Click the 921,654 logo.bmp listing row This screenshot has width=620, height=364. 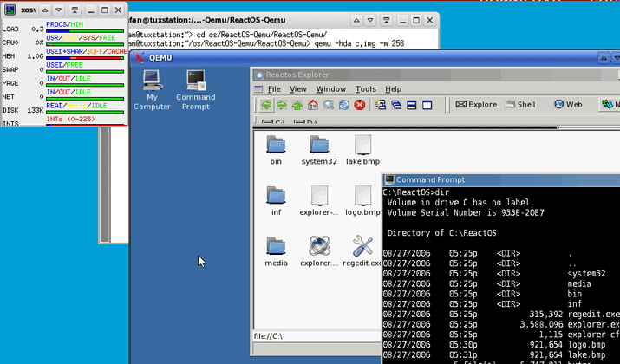tap(494, 345)
